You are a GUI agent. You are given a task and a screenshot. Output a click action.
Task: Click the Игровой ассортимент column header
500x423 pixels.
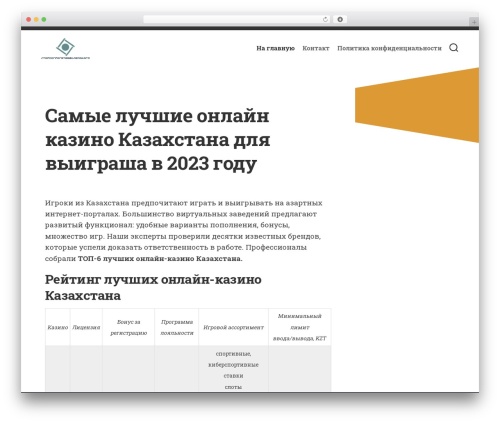click(x=233, y=327)
